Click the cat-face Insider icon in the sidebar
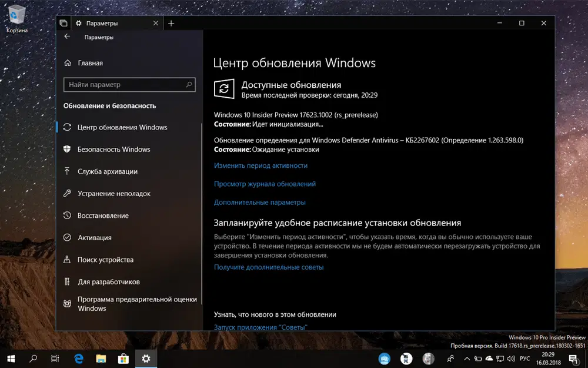 point(67,303)
